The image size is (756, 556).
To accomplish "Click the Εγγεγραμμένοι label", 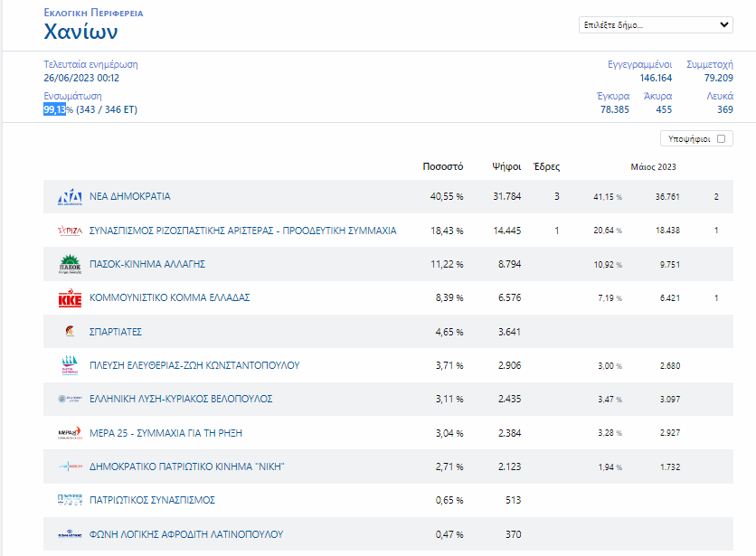I will pos(640,64).
